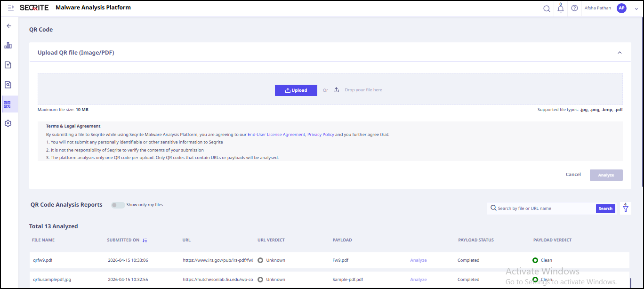Click Analyze for Fw9.pdf payload

pyautogui.click(x=418, y=260)
